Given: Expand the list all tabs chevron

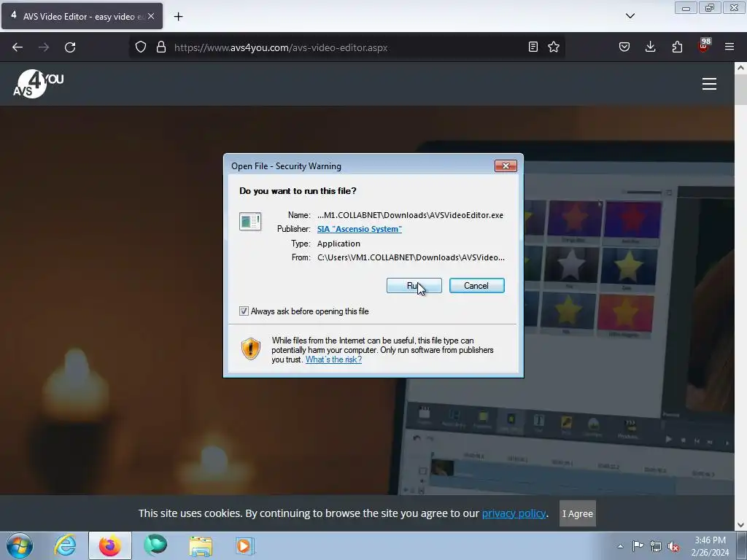Looking at the screenshot, I should tap(630, 16).
